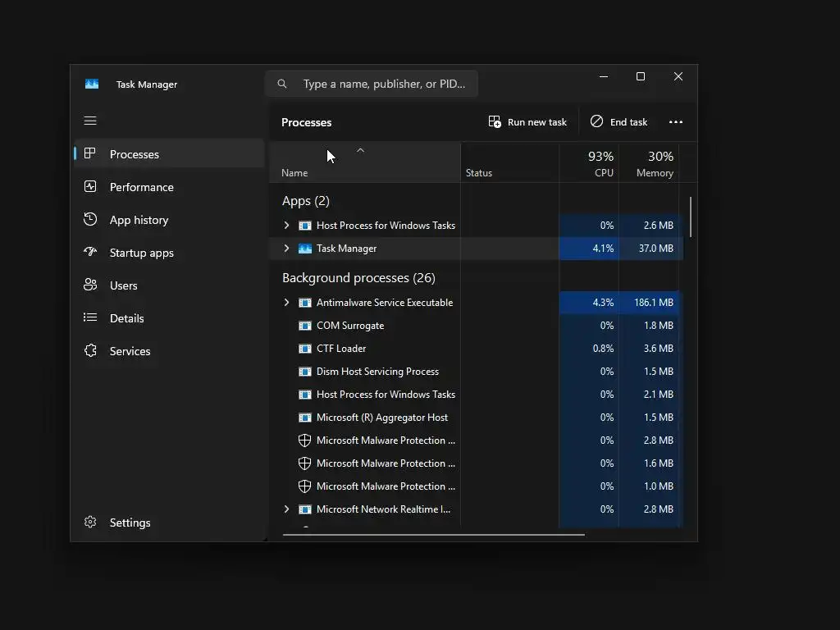Select the COM Surrogate process name
This screenshot has height=630, width=840.
(x=350, y=326)
